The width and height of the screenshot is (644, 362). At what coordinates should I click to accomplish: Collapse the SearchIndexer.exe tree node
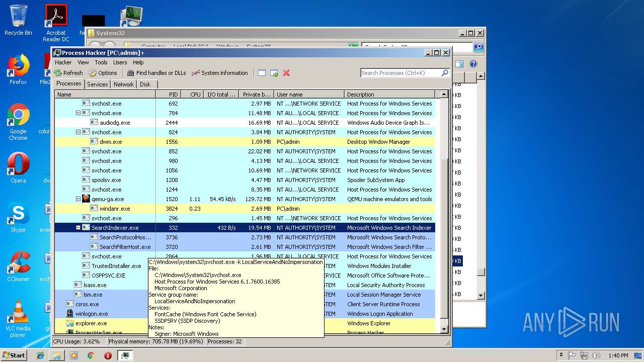78,228
